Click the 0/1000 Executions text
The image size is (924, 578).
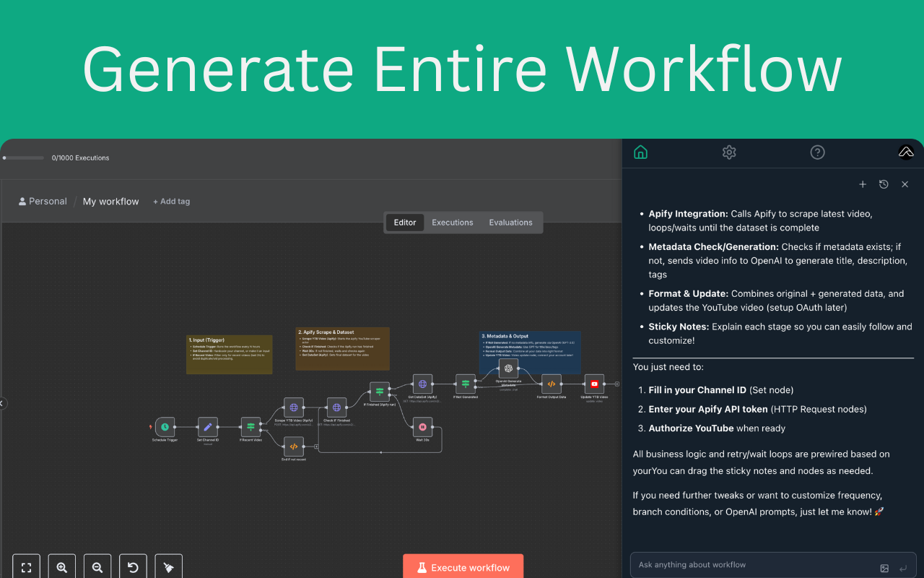coord(80,158)
